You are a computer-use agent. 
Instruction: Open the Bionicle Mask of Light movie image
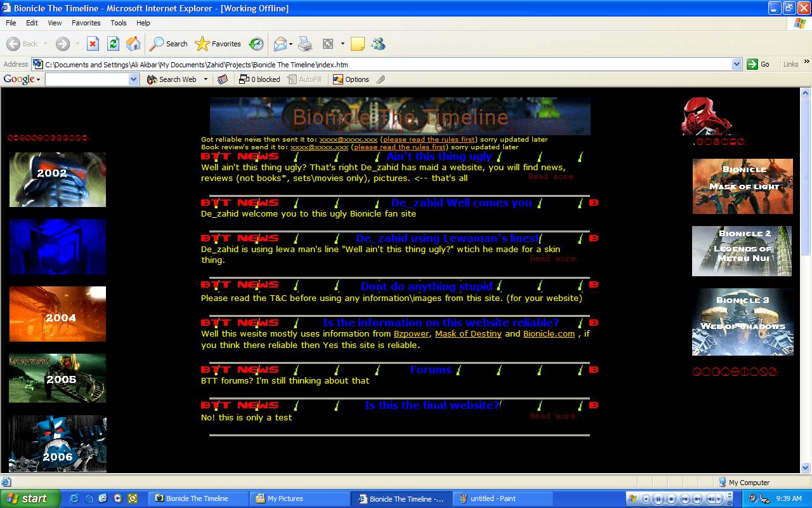pyautogui.click(x=743, y=186)
